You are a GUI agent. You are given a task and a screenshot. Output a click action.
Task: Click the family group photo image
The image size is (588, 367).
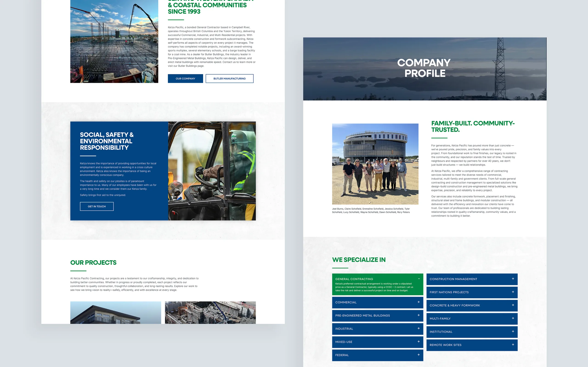coord(375,164)
